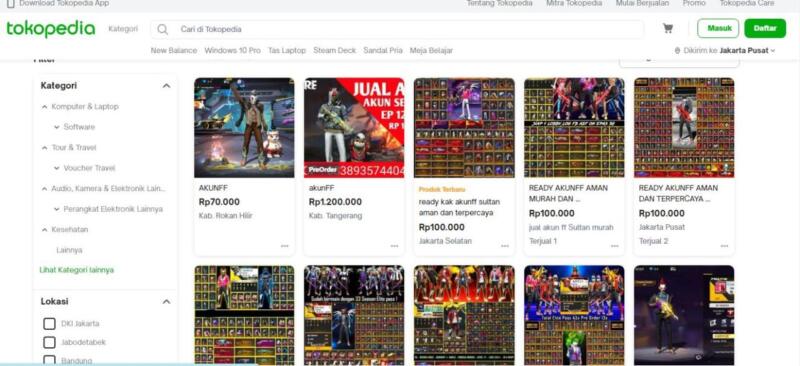
Task: Open the shopping cart icon
Action: [x=667, y=29]
